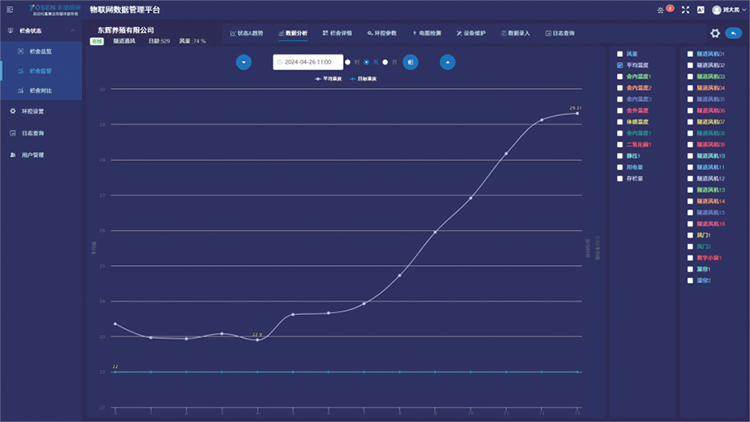The image size is (750, 422).
Task: Click the round blue down-arrow button
Action: (x=243, y=62)
